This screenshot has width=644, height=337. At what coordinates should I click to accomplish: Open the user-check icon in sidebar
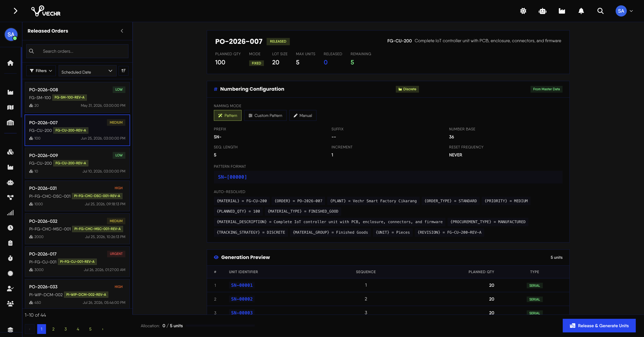tap(10, 289)
